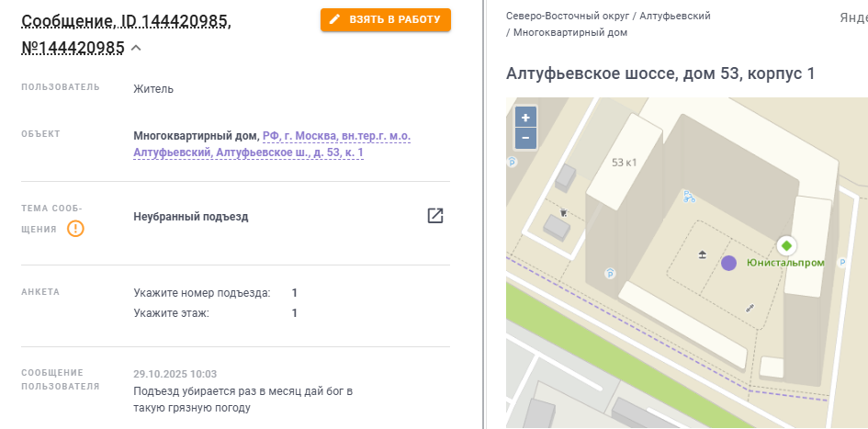Click the message title 'Сообщение, ID 144420985'

(126, 20)
